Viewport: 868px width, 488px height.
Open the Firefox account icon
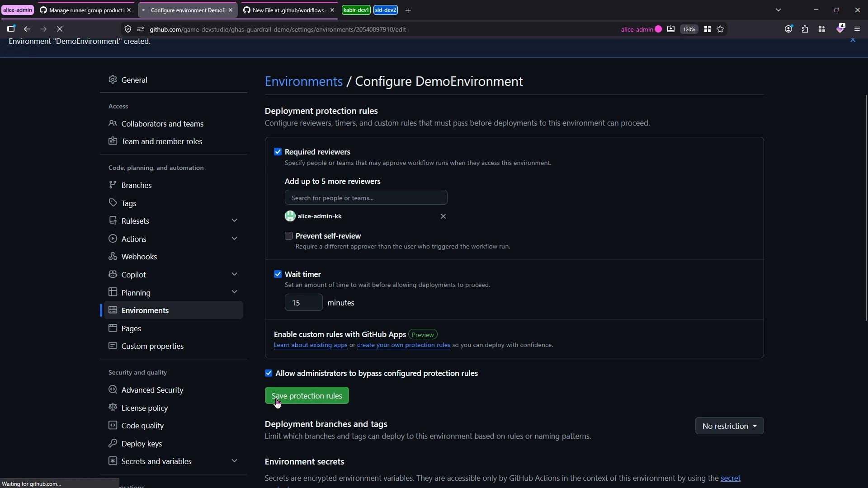coord(789,29)
